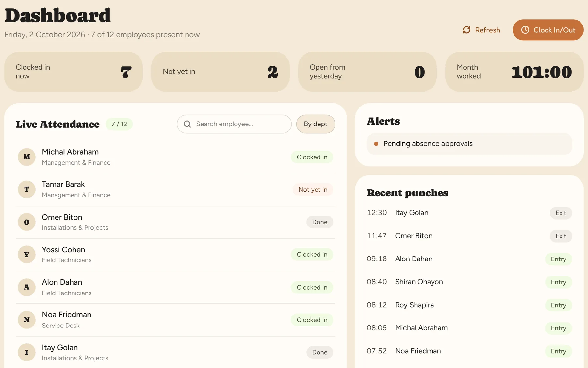Click the 7 / 12 attendance badge
Screen dimensions: 588x368
(119, 124)
